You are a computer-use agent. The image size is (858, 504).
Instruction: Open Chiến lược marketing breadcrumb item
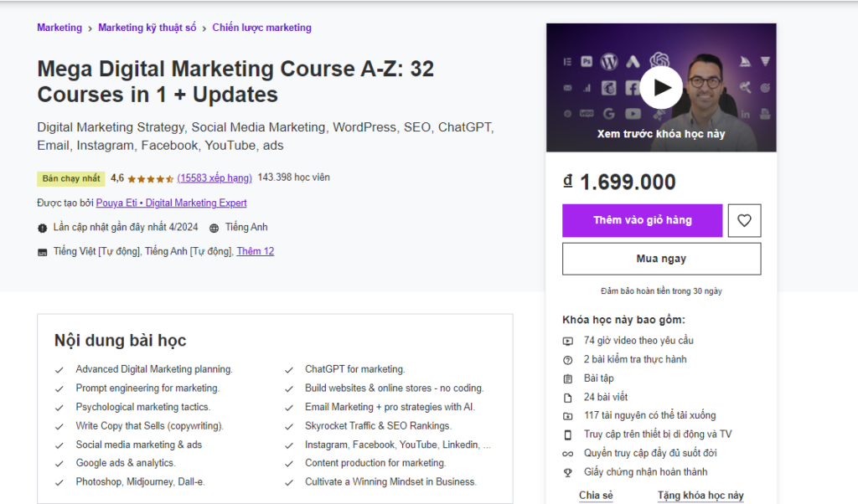261,27
